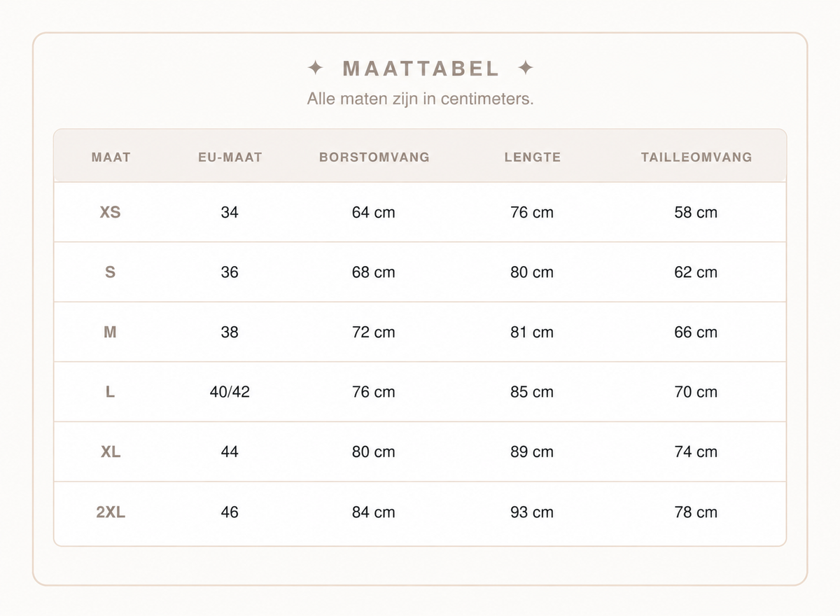This screenshot has height=616, width=840.
Task: Click the 58 cm waist value
Action: point(696,212)
